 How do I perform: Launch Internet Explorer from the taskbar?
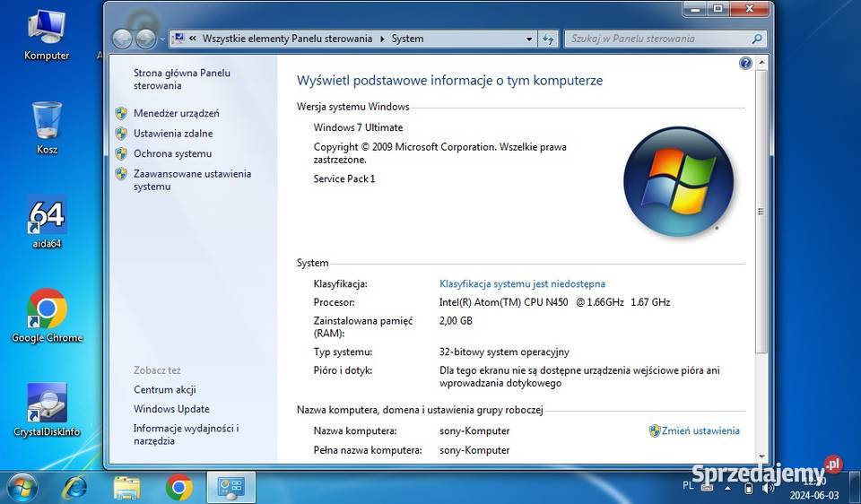(74, 488)
